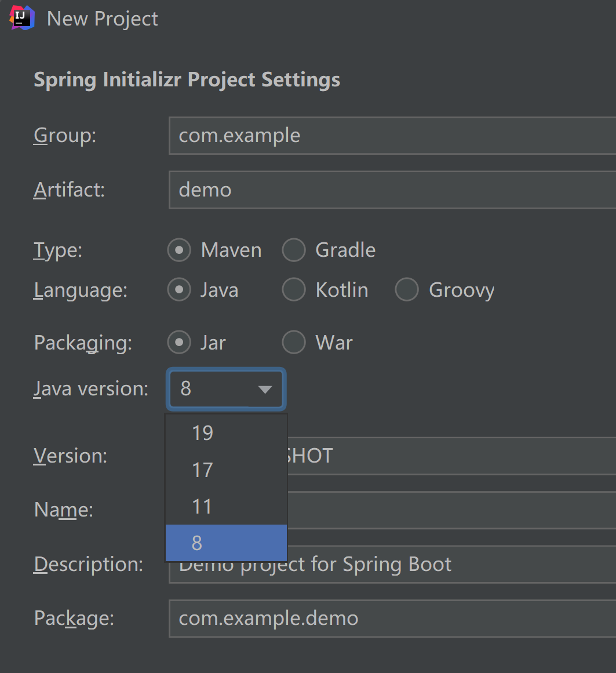Image resolution: width=616 pixels, height=673 pixels.
Task: Select the Maven project type
Action: coord(179,250)
